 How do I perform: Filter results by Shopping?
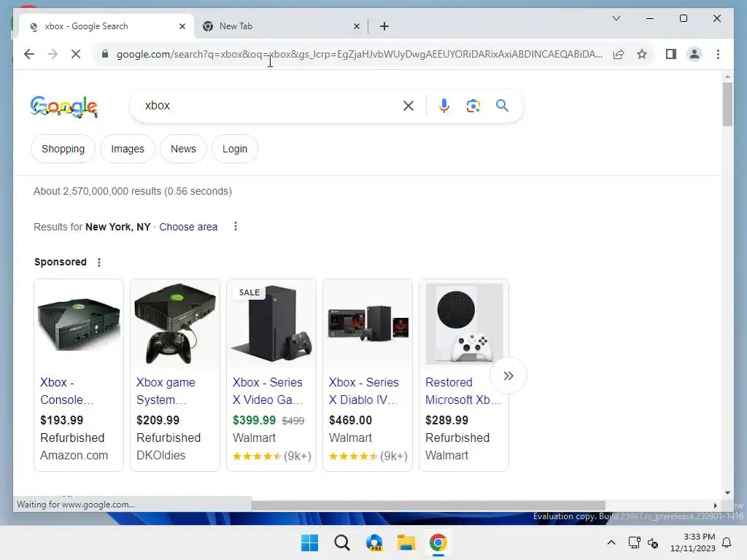[63, 149]
